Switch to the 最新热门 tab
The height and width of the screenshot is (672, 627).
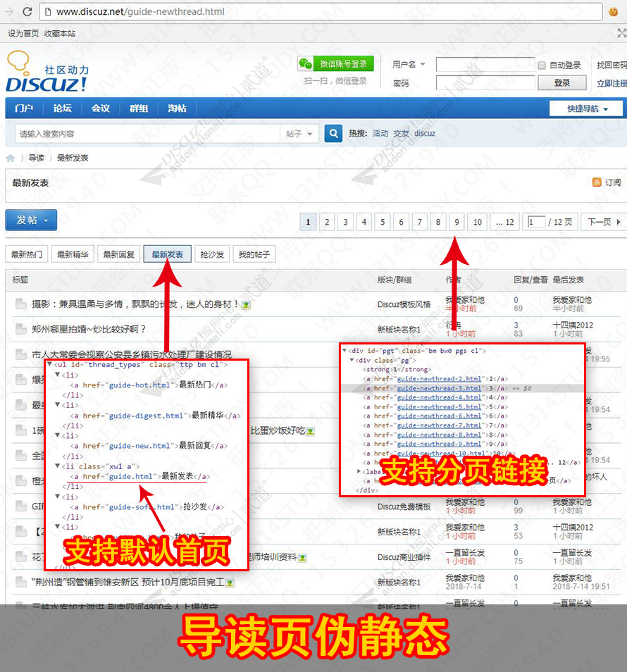click(x=27, y=254)
